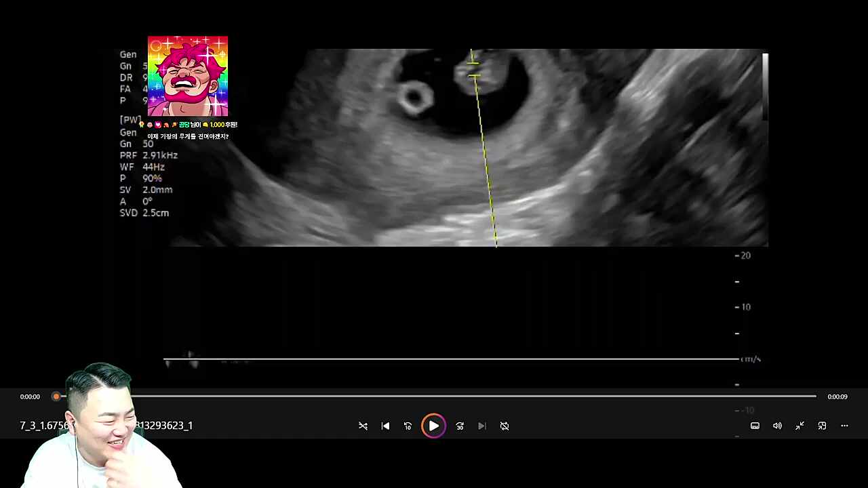The height and width of the screenshot is (488, 868).
Task: Click the orange seek bar handle
Action: 56,396
